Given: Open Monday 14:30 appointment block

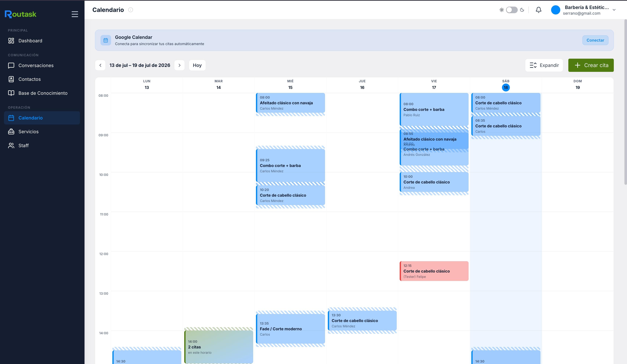Looking at the screenshot, I should click(x=147, y=357).
